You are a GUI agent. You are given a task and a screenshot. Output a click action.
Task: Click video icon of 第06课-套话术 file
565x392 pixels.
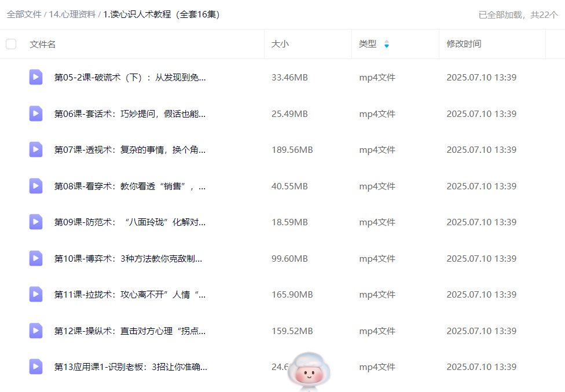[36, 113]
